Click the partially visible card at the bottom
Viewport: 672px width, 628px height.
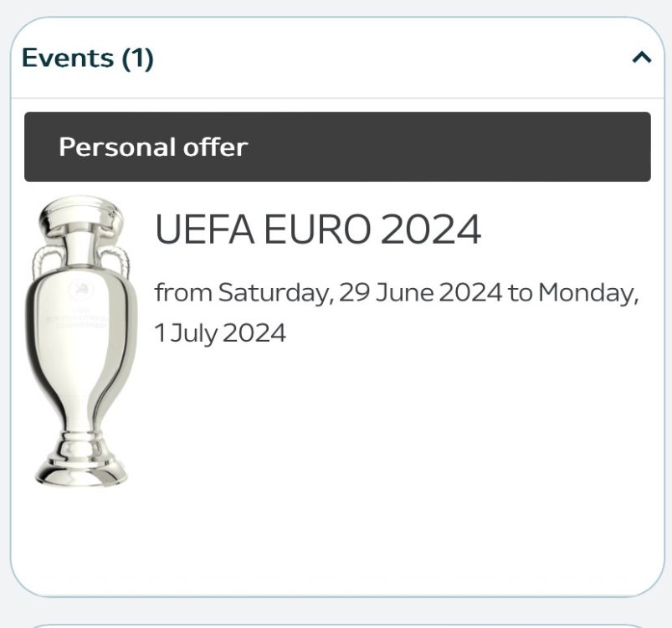pos(337,625)
